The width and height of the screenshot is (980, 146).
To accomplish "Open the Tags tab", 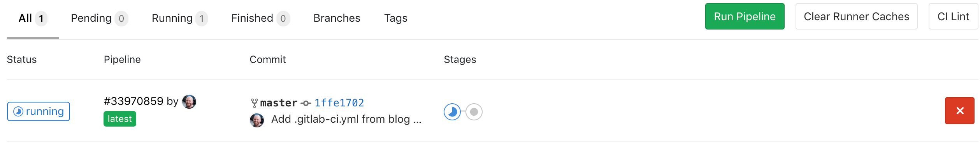I will click(396, 18).
